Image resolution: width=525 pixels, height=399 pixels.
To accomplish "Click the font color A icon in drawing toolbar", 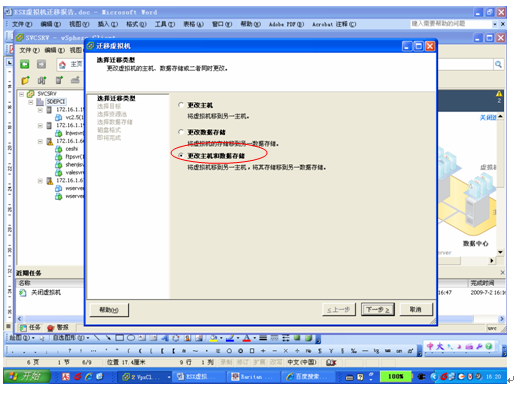I will [246, 338].
